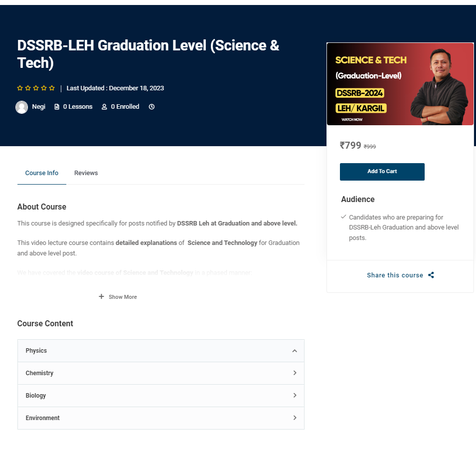Add the course to cart
The image size is (476, 458).
click(x=382, y=172)
